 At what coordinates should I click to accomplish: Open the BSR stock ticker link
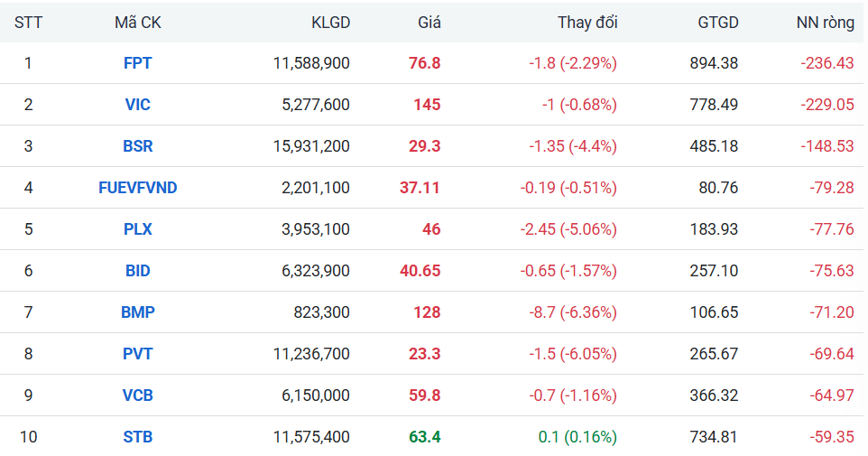[137, 146]
